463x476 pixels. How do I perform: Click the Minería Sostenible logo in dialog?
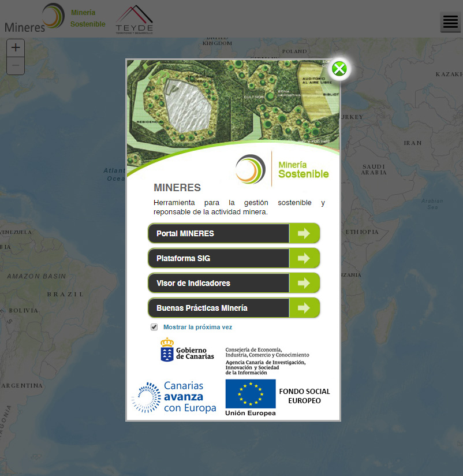click(282, 169)
